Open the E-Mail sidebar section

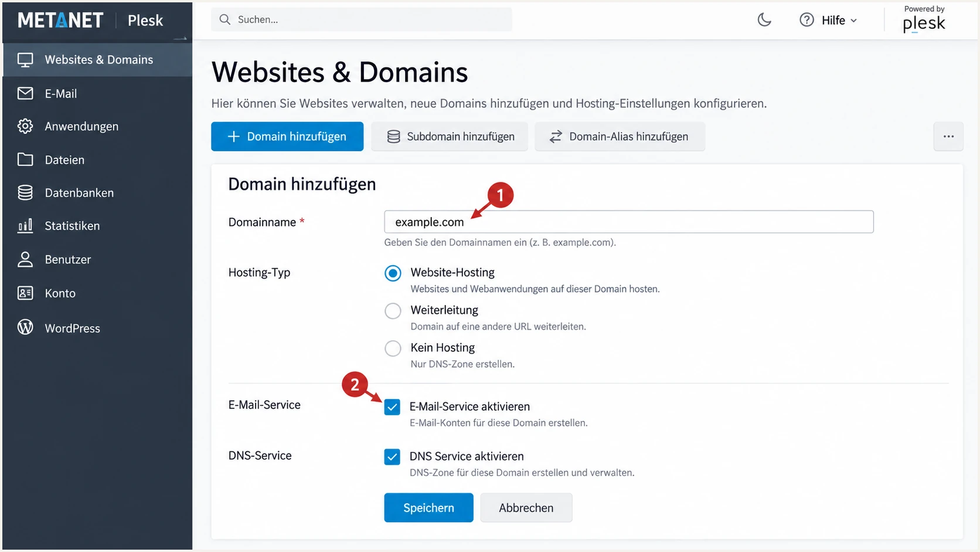pos(97,94)
